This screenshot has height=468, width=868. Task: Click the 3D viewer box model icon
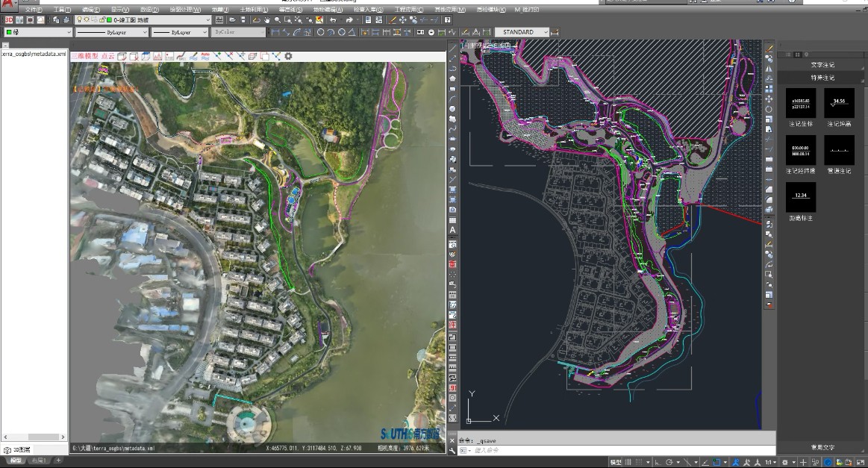122,56
